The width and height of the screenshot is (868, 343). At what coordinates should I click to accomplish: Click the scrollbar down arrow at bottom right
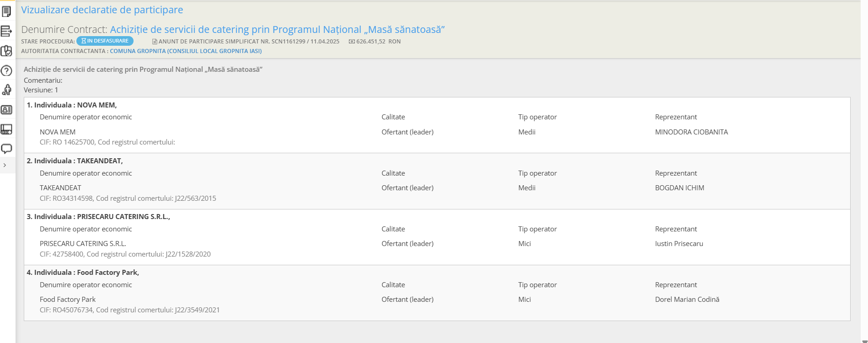(x=864, y=341)
